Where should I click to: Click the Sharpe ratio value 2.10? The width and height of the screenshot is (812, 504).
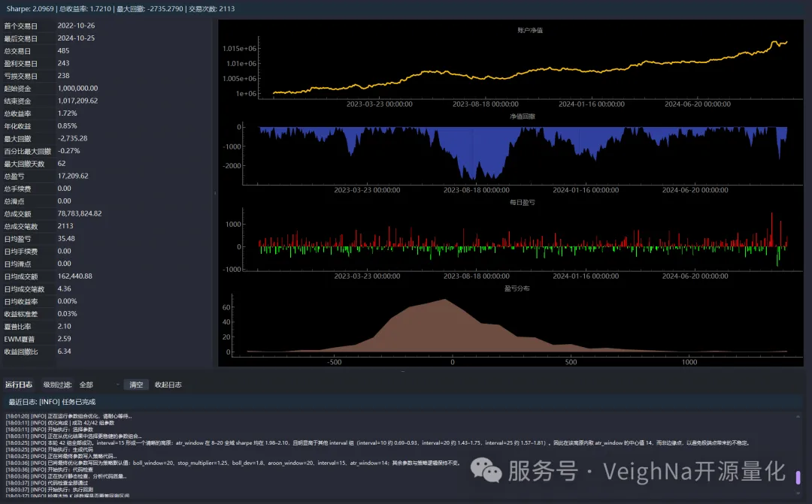pyautogui.click(x=64, y=327)
